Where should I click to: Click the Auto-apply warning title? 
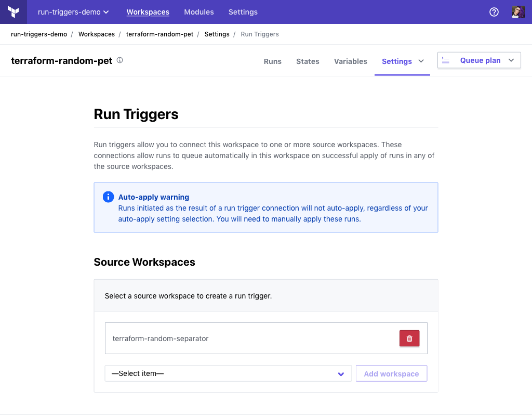[x=154, y=197]
